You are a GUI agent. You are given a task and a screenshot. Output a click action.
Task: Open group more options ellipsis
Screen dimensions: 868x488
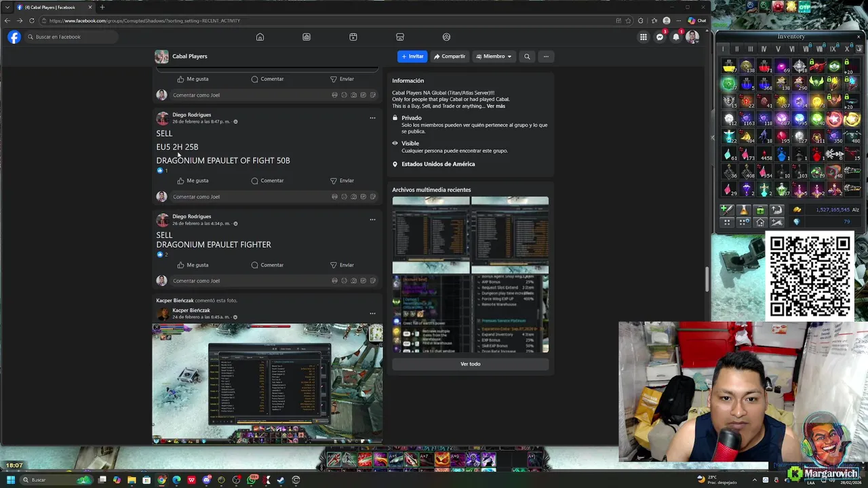tap(546, 56)
